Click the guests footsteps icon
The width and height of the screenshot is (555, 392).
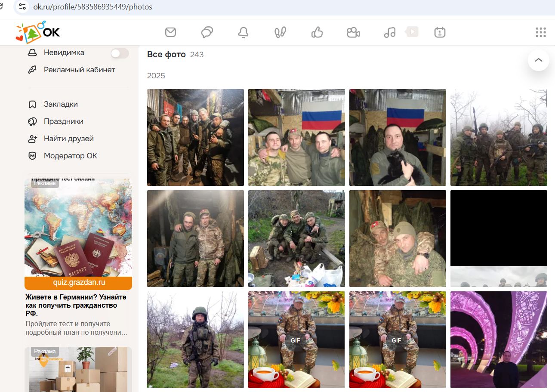tap(280, 31)
